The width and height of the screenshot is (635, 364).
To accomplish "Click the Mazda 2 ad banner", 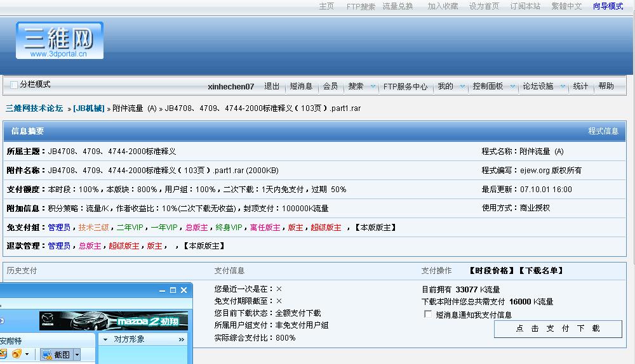I will pos(114,321).
